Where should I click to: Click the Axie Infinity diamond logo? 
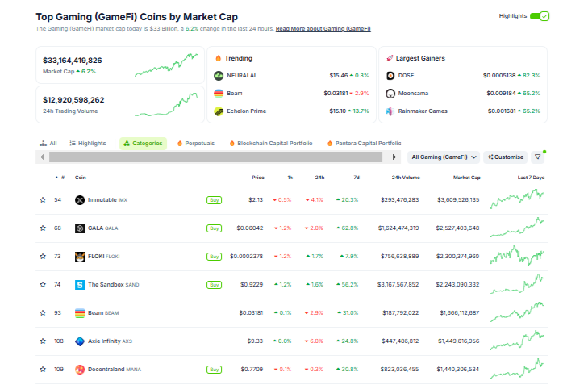[x=80, y=341]
